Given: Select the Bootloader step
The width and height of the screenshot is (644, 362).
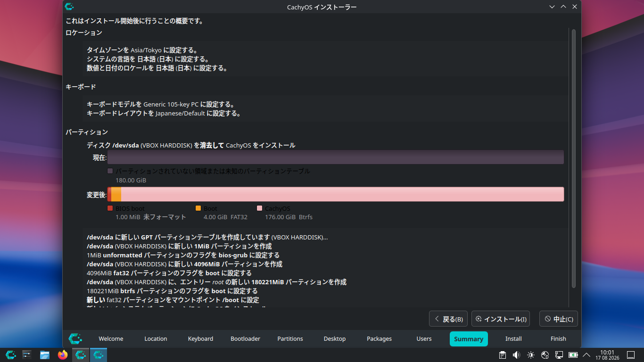Looking at the screenshot, I should click(x=245, y=338).
